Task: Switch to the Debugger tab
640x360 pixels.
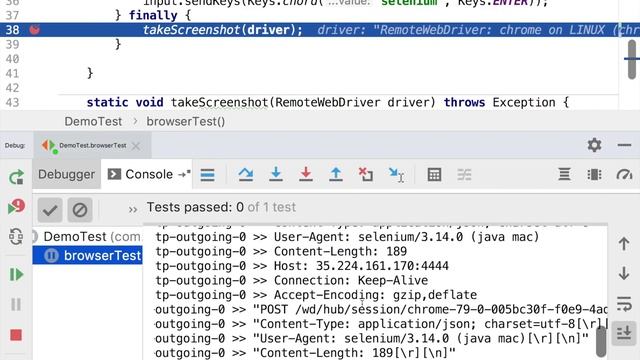Action: [x=67, y=174]
